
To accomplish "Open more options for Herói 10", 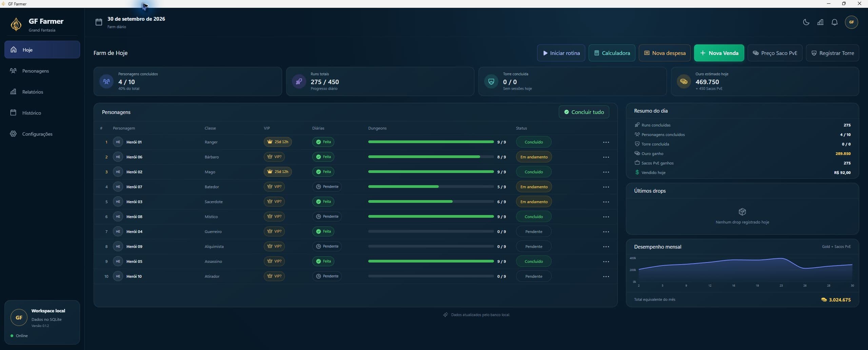I will [606, 276].
